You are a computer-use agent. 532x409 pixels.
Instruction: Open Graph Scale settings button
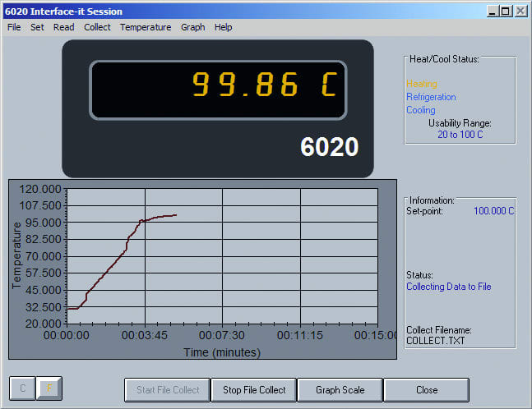(340, 390)
